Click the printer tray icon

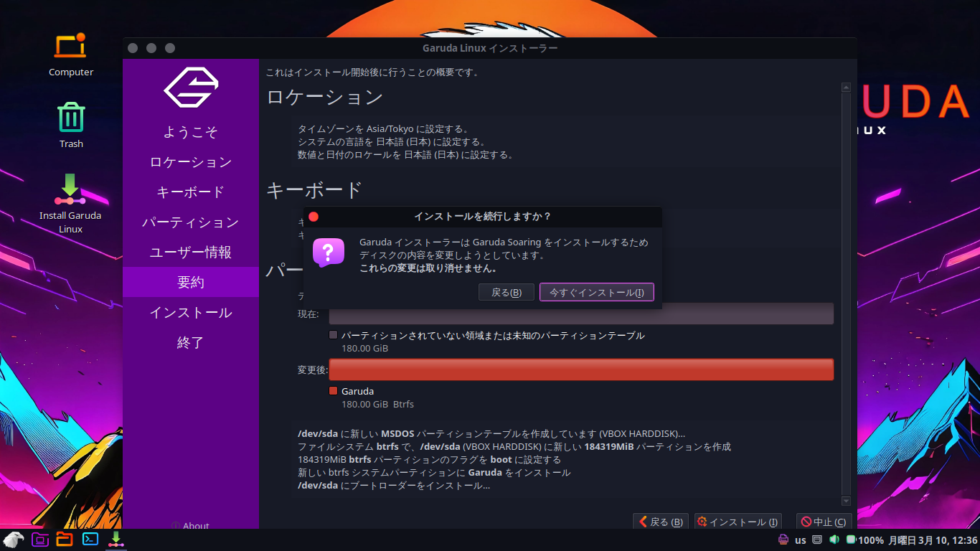click(x=783, y=540)
